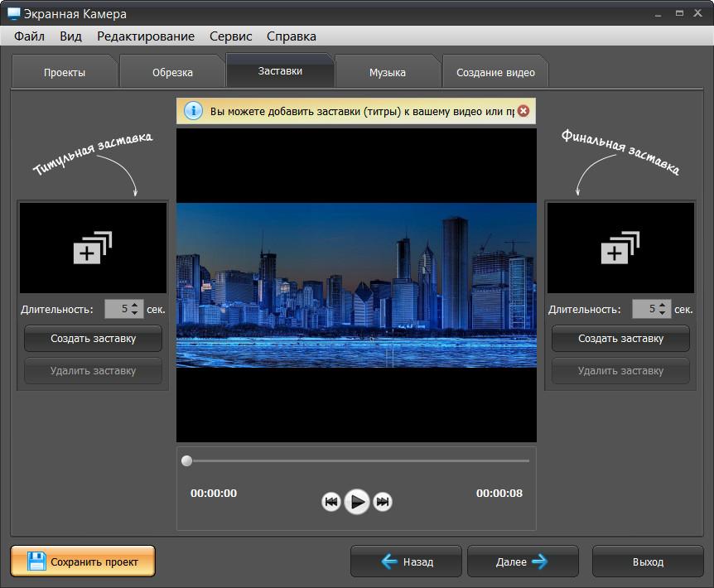Click Создать заставку under title intro

[x=93, y=339]
